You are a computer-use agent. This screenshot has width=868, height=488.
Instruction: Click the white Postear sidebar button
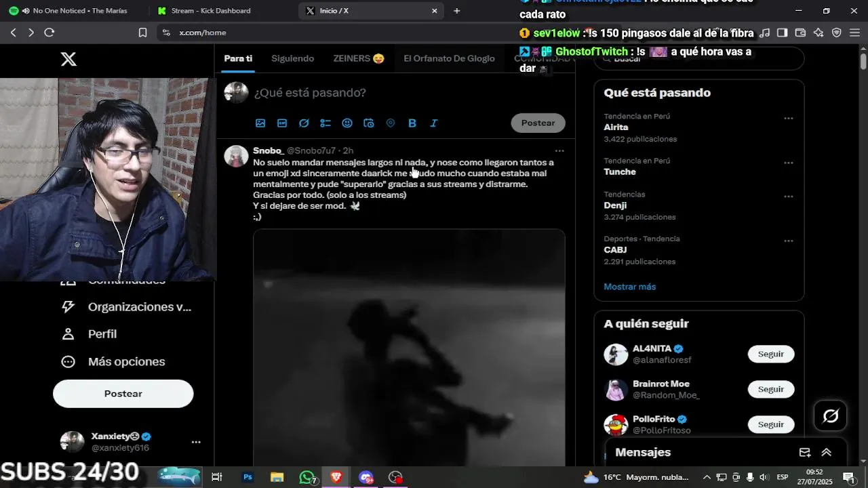123,394
